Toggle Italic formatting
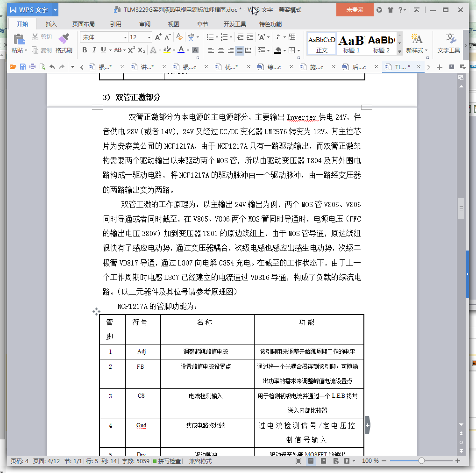 click(94, 50)
